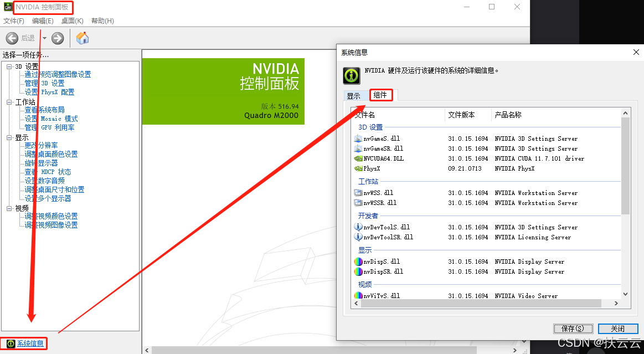This screenshot has height=354, width=644.
Task: Collapse the 视频 tree node
Action: point(9,209)
